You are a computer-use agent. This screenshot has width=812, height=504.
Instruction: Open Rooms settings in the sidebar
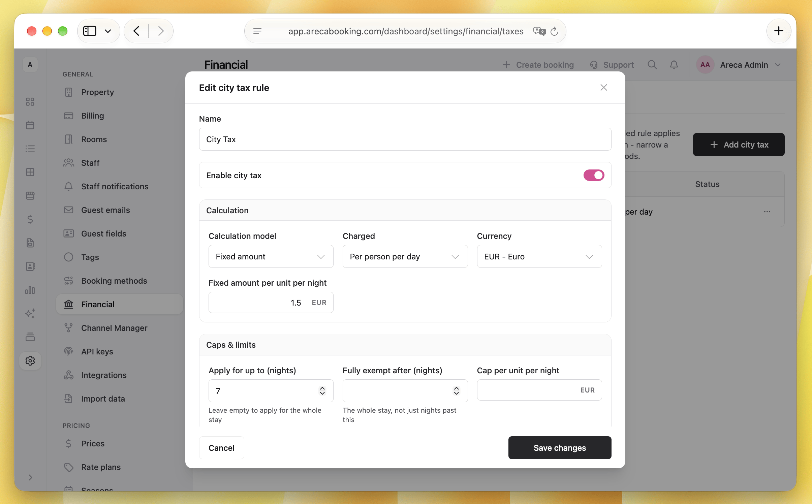[120, 139]
